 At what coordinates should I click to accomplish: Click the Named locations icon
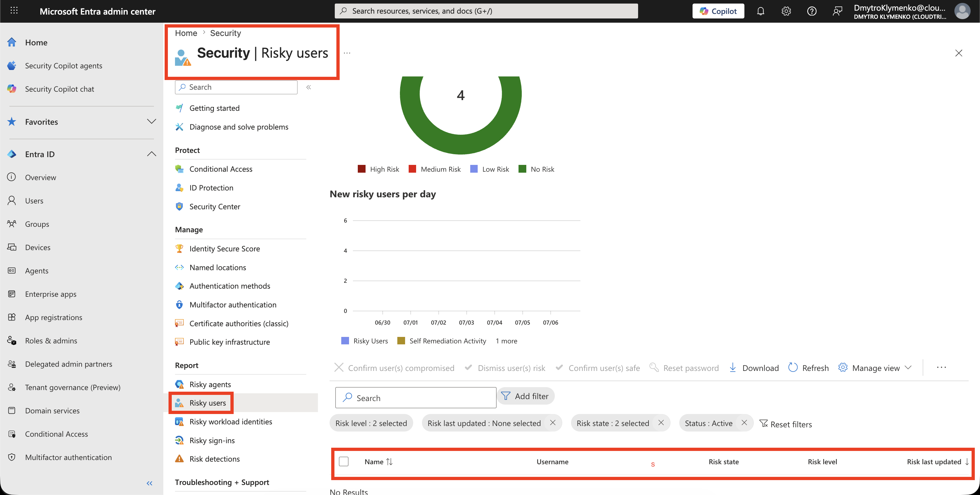pos(179,267)
